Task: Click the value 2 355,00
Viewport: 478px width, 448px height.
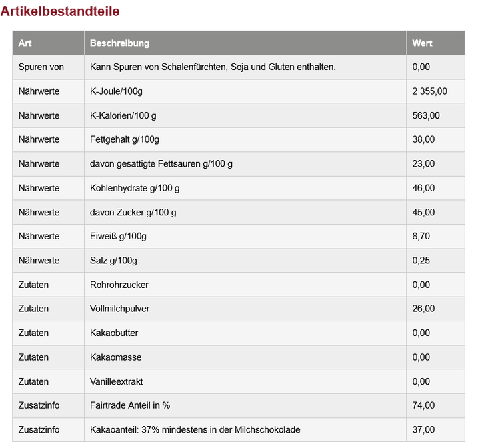Action: point(429,91)
